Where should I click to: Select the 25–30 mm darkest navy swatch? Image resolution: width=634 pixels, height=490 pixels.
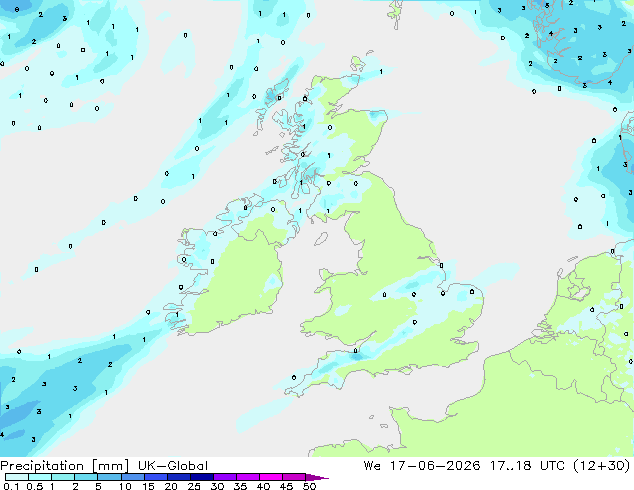(x=201, y=477)
